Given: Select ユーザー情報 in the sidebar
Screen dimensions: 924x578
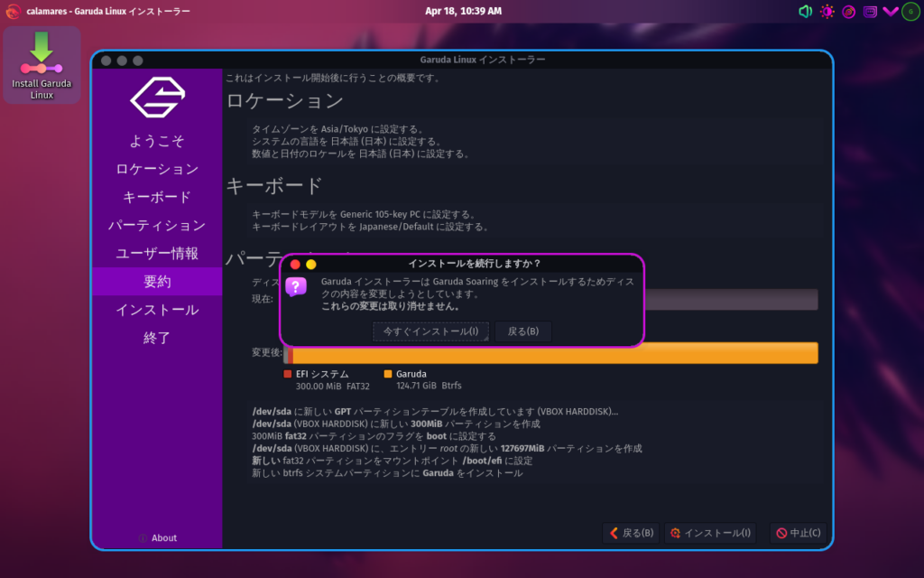Looking at the screenshot, I should click(x=157, y=254).
